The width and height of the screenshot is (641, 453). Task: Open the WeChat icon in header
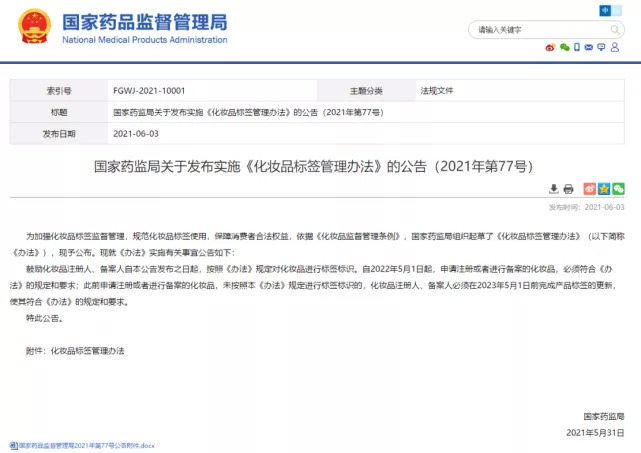[564, 47]
